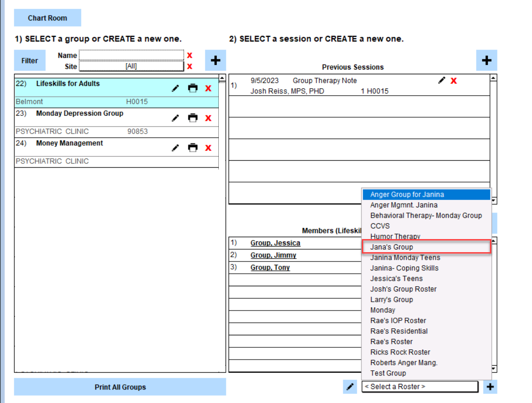Viewport: 532px width, 403px height.
Task: Print the Monday Depression Group
Action: click(x=193, y=118)
